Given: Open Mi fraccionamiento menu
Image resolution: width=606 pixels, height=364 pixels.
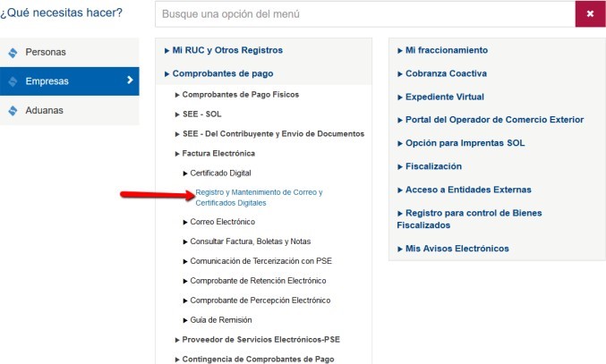Looking at the screenshot, I should point(442,50).
